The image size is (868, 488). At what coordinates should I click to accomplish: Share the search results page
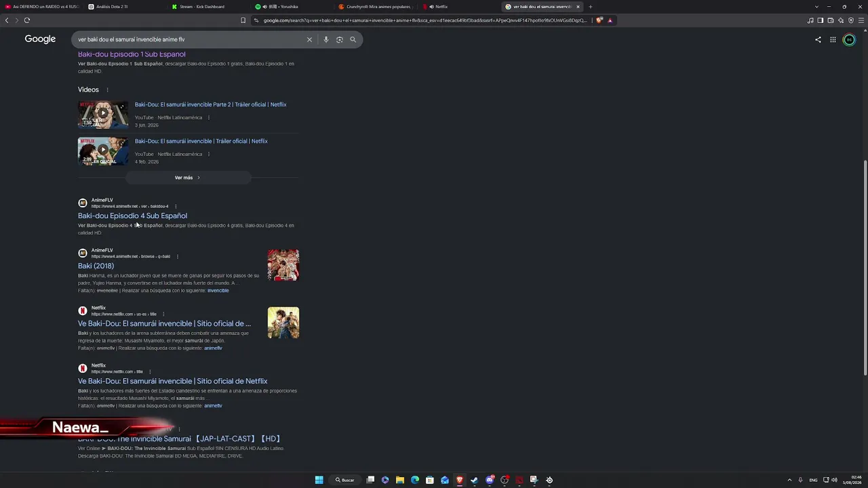point(818,39)
